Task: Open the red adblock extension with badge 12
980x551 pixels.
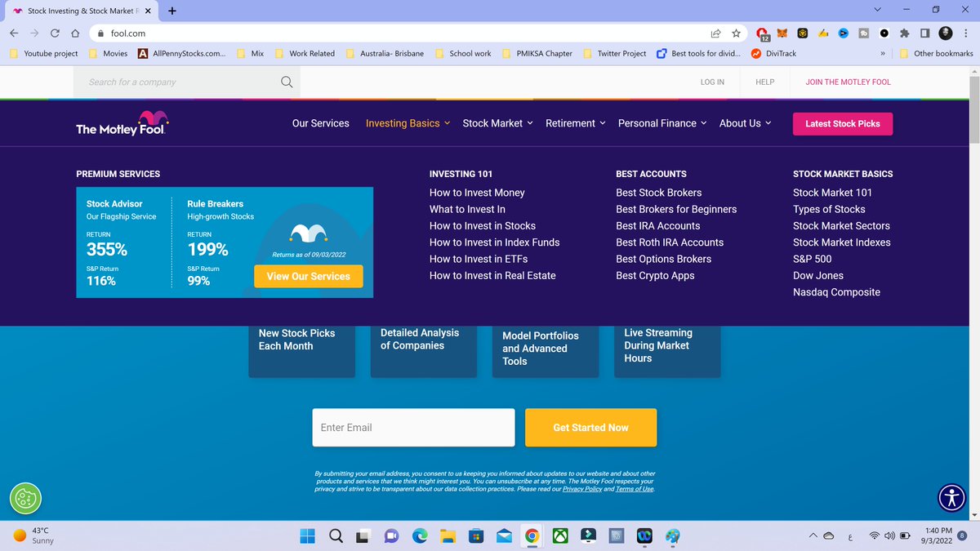Action: (762, 33)
